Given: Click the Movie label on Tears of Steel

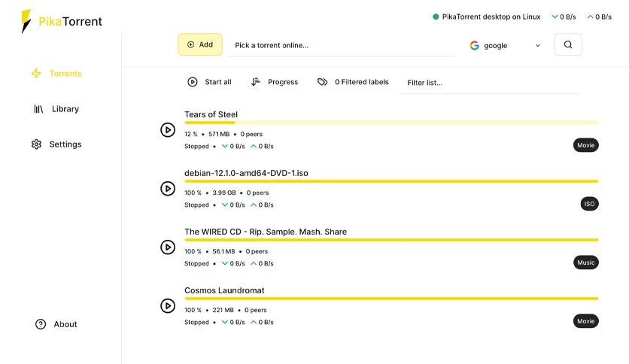Looking at the screenshot, I should point(585,145).
